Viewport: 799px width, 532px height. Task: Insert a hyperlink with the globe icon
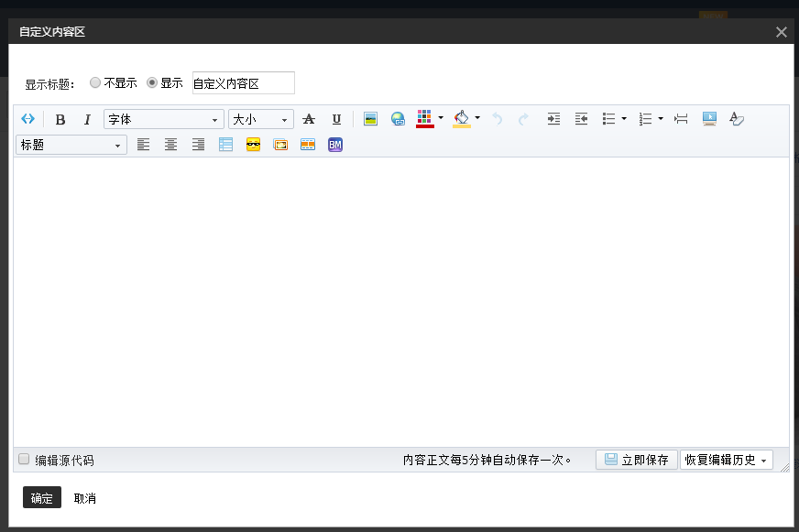tap(398, 119)
